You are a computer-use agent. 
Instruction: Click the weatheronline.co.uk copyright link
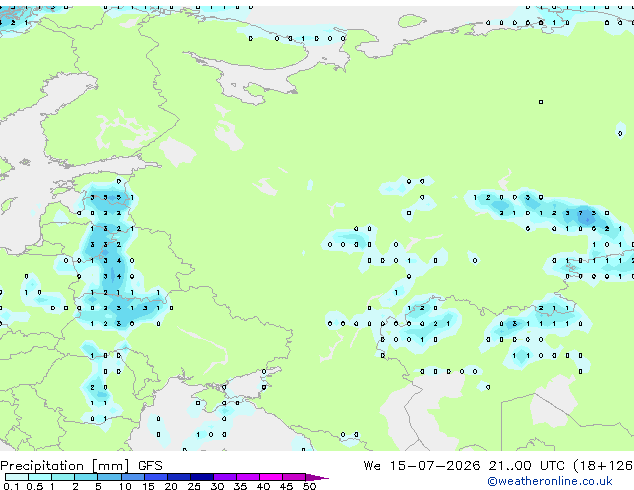(550, 481)
